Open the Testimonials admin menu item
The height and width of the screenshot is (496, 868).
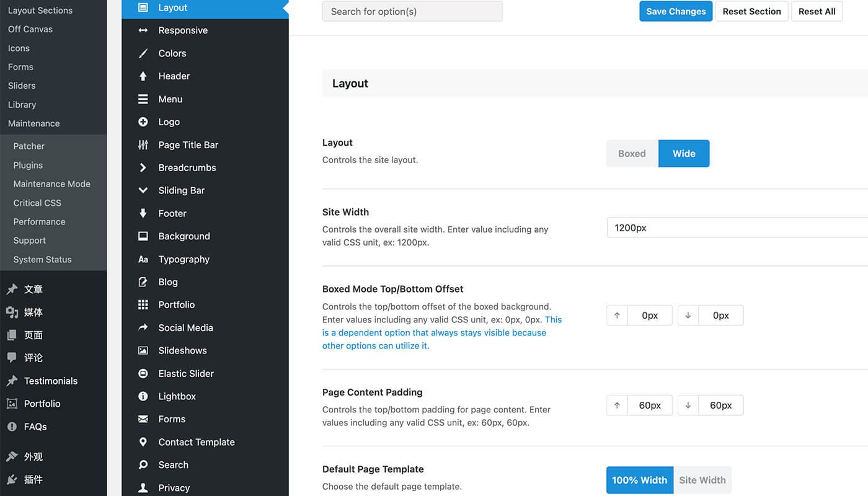[50, 381]
